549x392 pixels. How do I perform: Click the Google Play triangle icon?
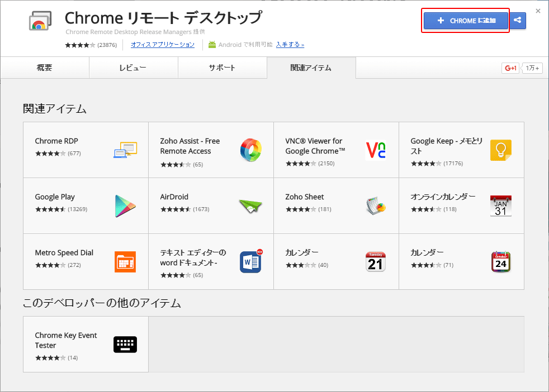click(x=125, y=206)
